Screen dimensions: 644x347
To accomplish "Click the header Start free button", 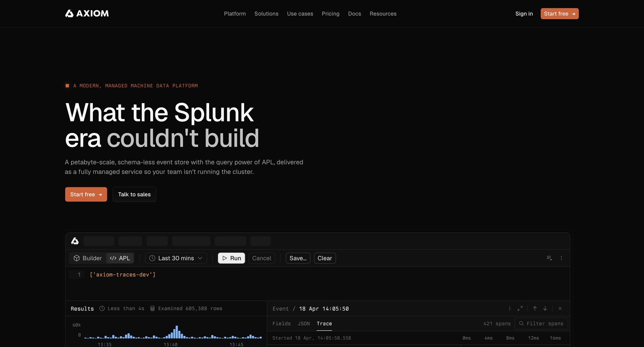I will coord(560,14).
